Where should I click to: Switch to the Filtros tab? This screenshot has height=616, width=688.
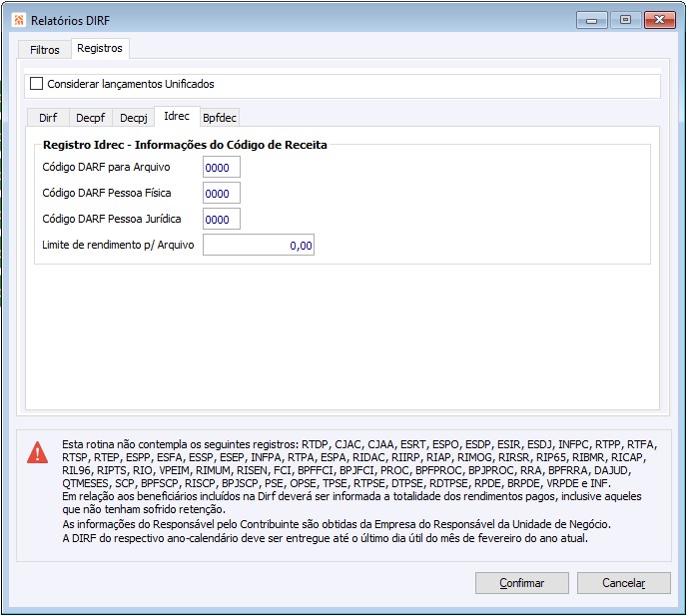tap(44, 50)
